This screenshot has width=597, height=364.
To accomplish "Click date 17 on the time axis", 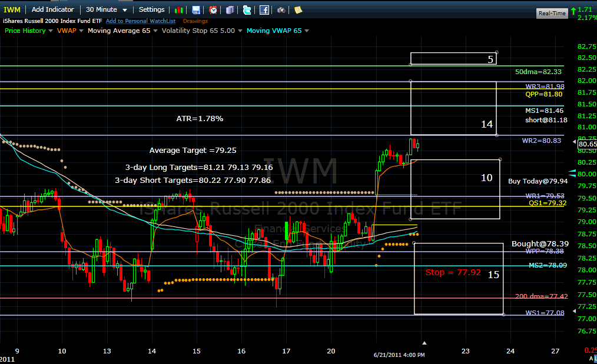I will point(286,351).
